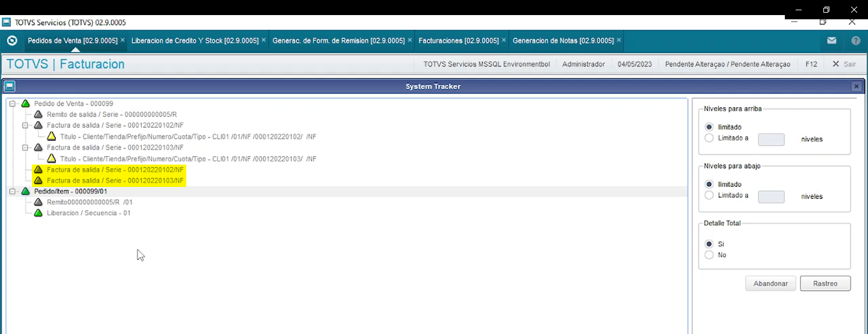Select highlighted Factura de salida 000120220103/NF
This screenshot has width=868, height=334.
click(115, 180)
